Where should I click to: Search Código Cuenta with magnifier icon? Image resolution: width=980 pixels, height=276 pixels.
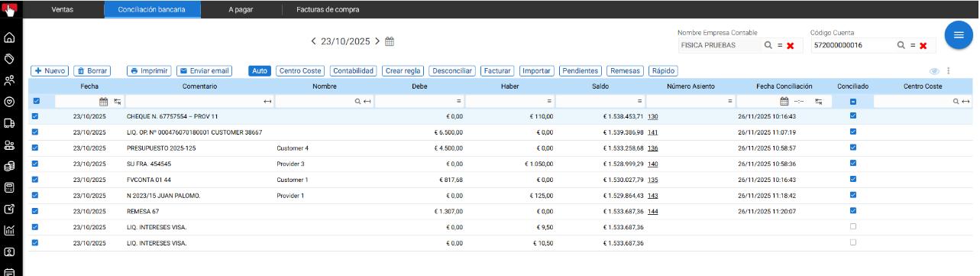point(901,46)
